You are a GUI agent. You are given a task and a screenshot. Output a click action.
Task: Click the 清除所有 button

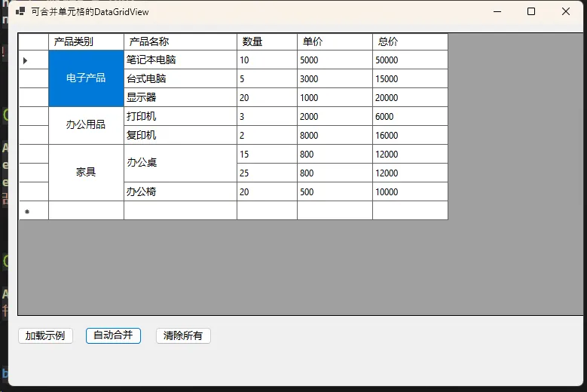pyautogui.click(x=183, y=335)
